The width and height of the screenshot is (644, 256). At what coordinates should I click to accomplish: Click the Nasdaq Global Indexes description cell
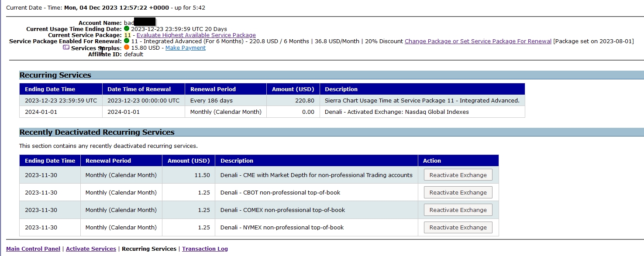pos(422,112)
